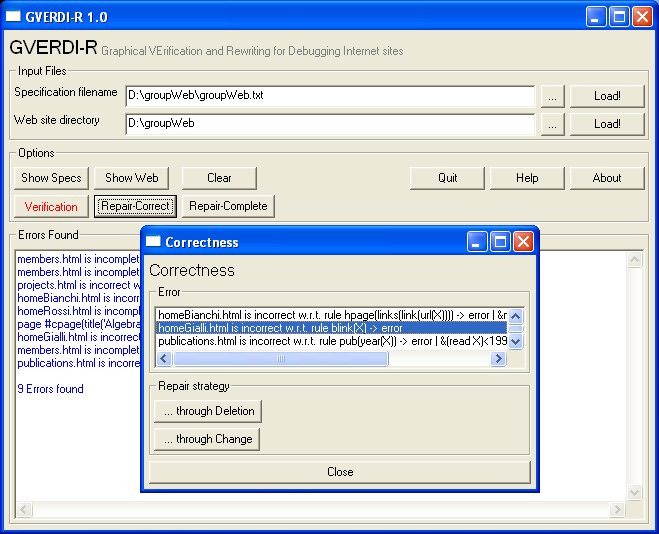Run Verification
This screenshot has width=659, height=534.
(x=51, y=206)
